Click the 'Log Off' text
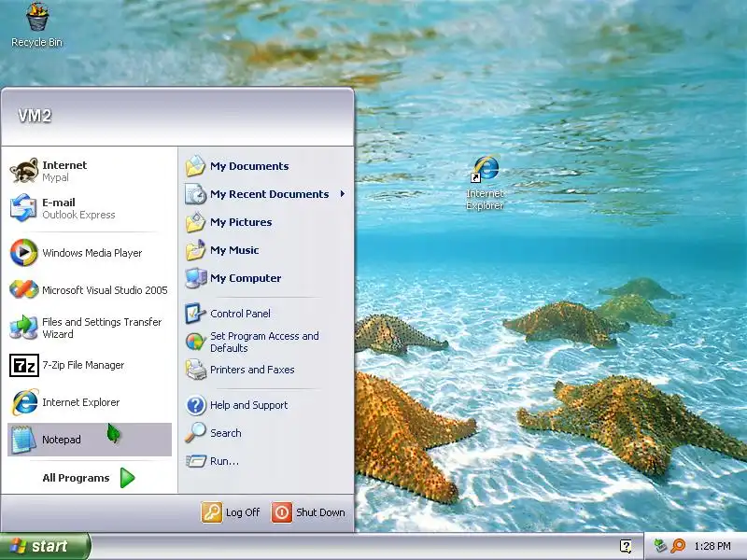Screen dimensions: 747x560 coord(243,512)
